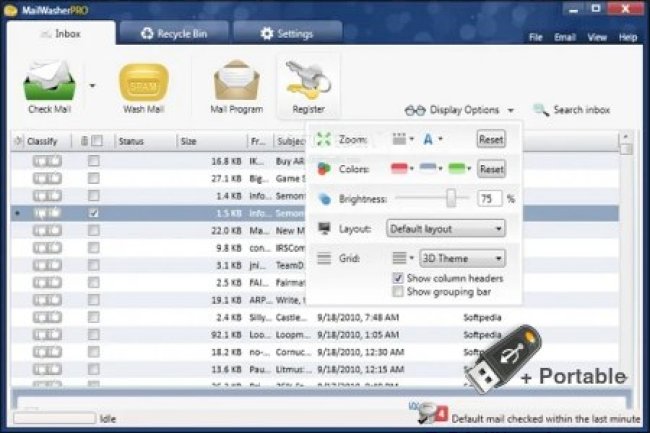Click classify thumbs icon for 9.8 KB row
The height and width of the screenshot is (433, 650).
47,248
